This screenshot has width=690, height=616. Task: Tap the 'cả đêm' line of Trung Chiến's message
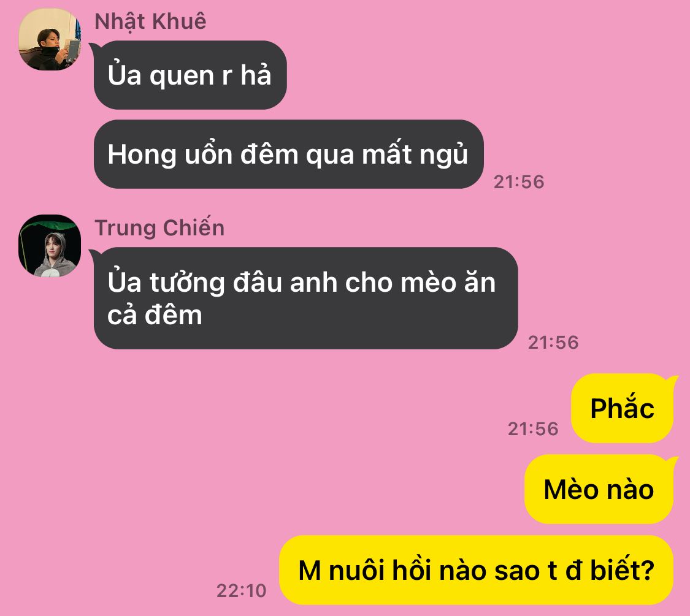155,315
